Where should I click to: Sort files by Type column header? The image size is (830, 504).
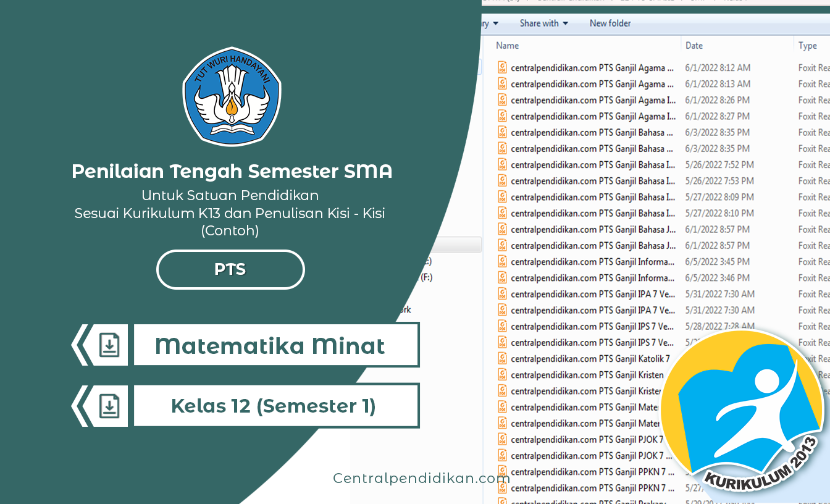coord(808,46)
